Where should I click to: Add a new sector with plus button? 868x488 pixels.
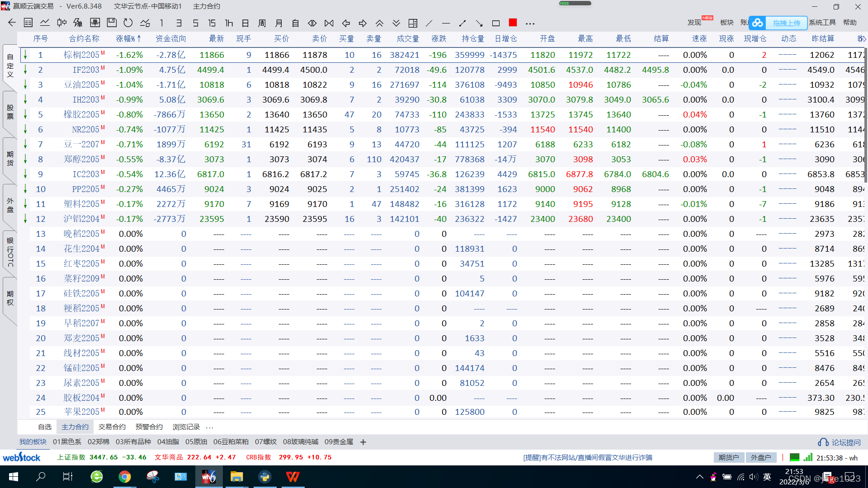point(363,442)
